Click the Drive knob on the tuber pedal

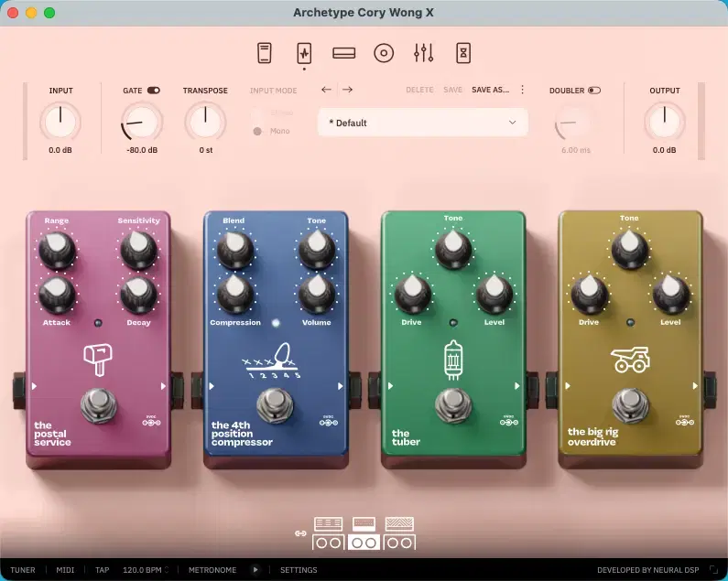(x=411, y=292)
